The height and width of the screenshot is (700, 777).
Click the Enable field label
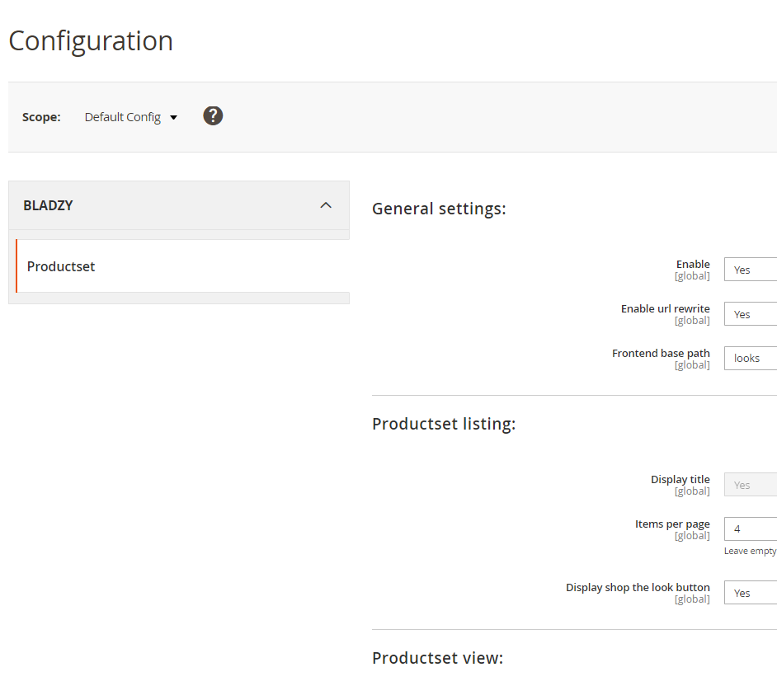tap(693, 264)
